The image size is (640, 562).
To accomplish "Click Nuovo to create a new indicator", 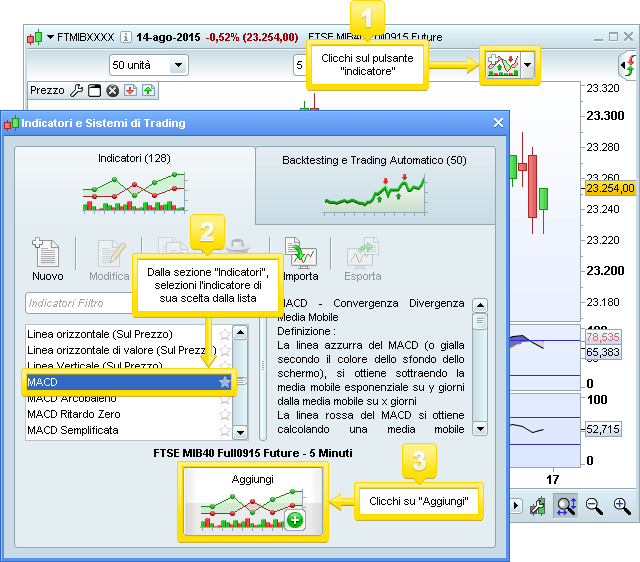I will (x=47, y=259).
